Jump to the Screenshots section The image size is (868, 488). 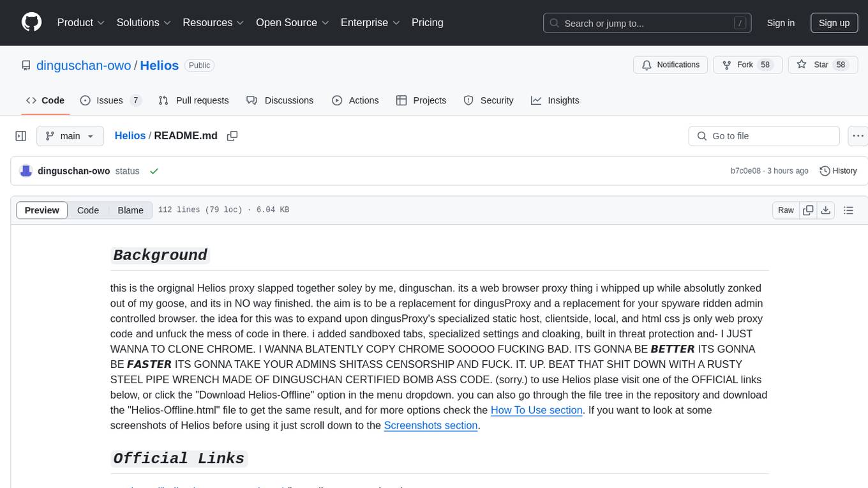[x=431, y=425]
